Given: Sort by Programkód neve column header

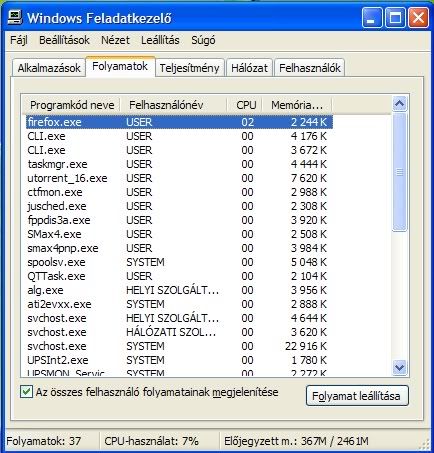Looking at the screenshot, I should coord(72,105).
